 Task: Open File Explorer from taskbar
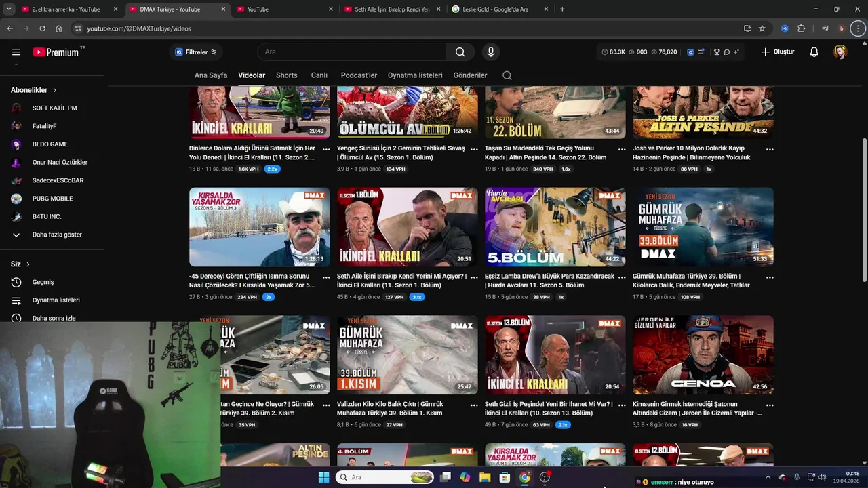485,477
